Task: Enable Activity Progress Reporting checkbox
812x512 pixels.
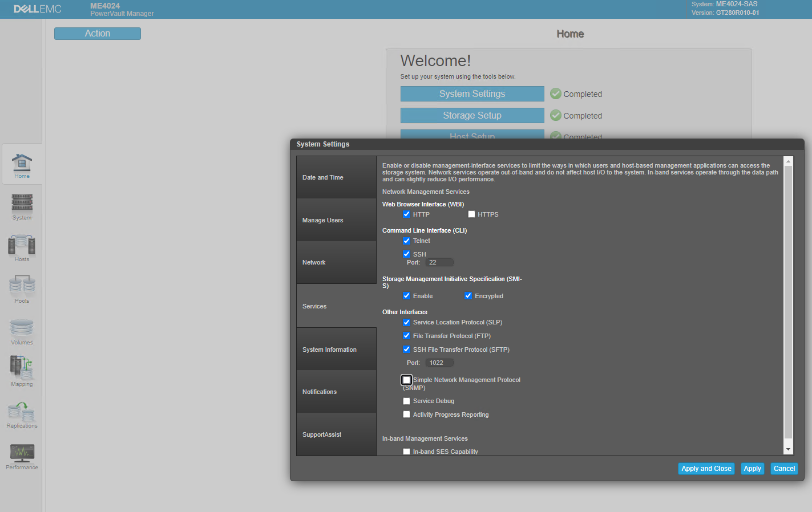Action: coord(407,415)
